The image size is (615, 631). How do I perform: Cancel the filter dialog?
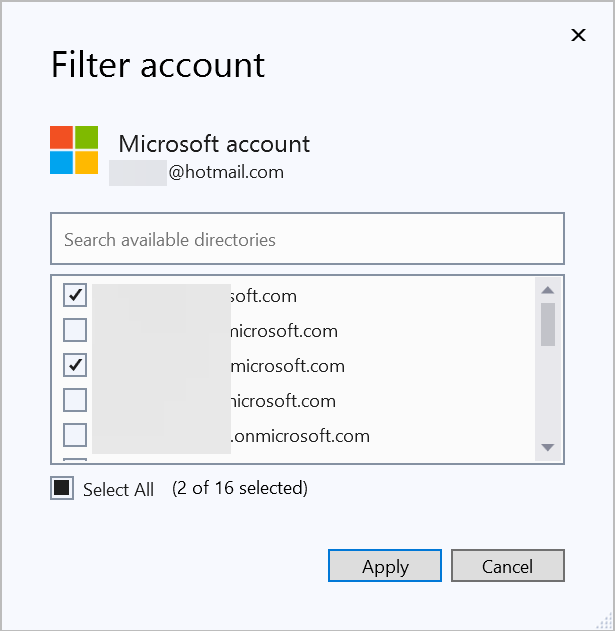pos(508,565)
